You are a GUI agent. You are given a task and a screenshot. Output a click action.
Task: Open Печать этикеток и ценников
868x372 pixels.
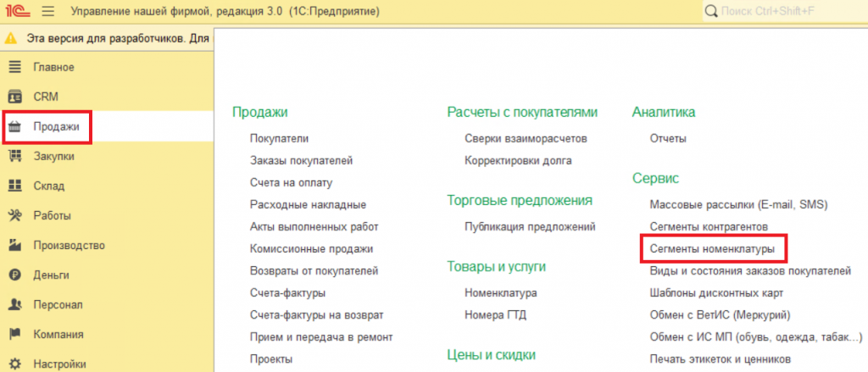pyautogui.click(x=721, y=359)
